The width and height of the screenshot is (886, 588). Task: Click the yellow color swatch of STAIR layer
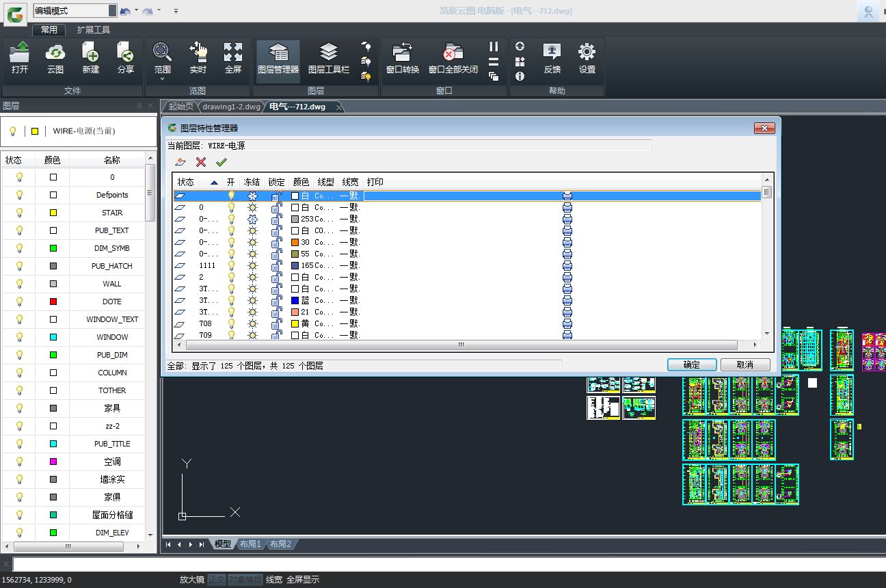coord(53,213)
